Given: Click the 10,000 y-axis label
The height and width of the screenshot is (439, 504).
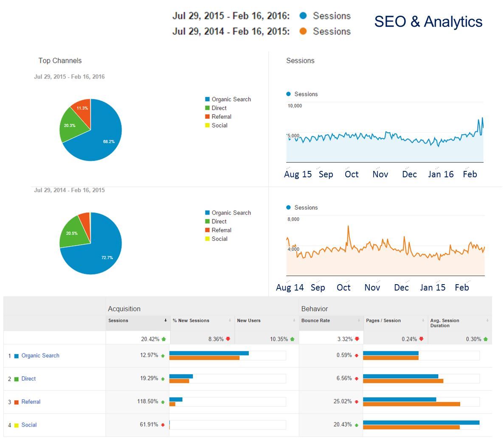Looking at the screenshot, I should click(295, 106).
